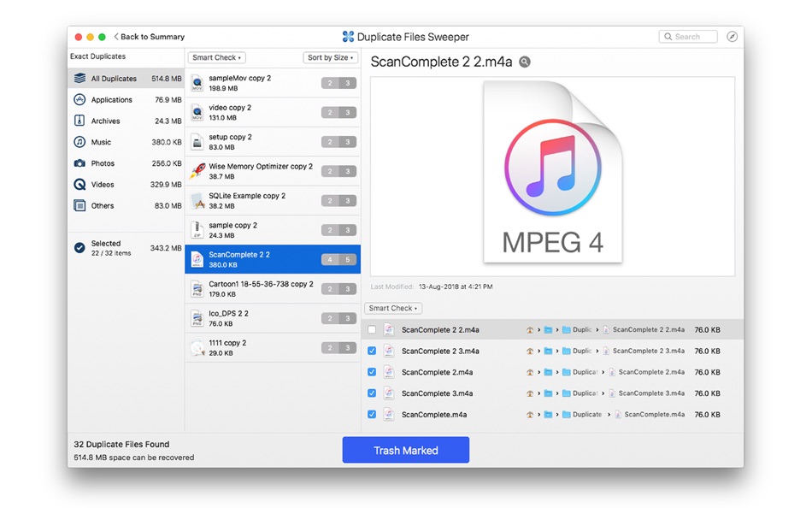Image resolution: width=812 pixels, height=508 pixels.
Task: Click the All Duplicates stack icon
Action: point(79,79)
